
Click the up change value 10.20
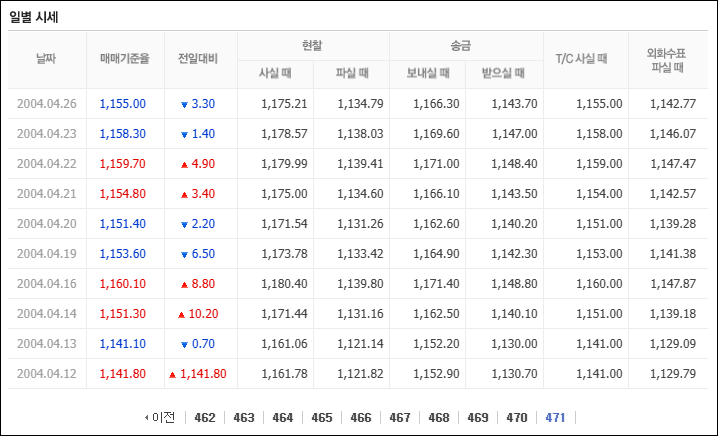[x=203, y=314]
